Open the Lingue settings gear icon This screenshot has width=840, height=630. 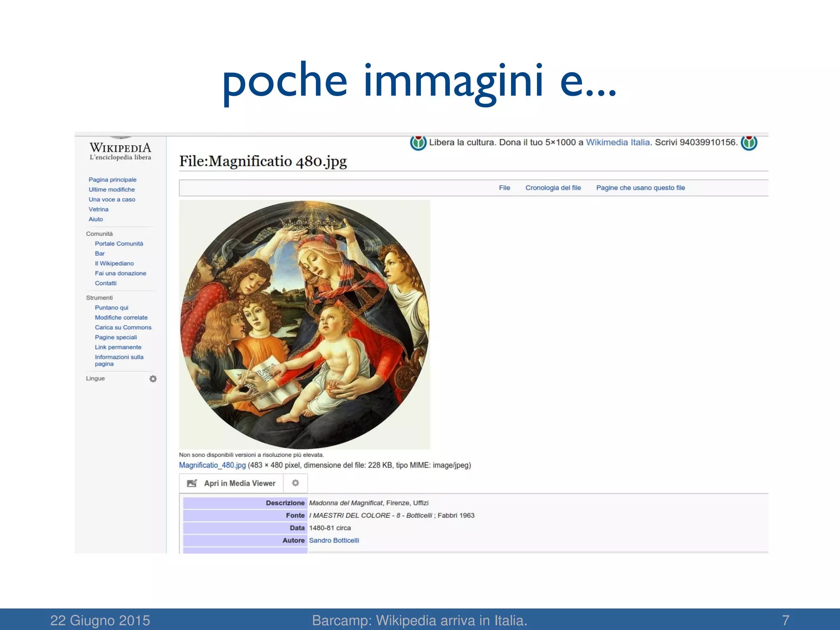click(153, 379)
